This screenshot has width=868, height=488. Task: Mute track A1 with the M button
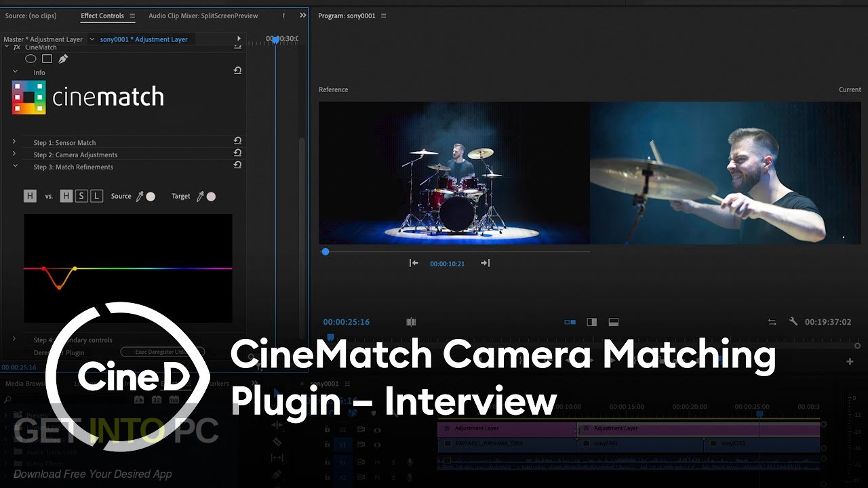click(377, 462)
